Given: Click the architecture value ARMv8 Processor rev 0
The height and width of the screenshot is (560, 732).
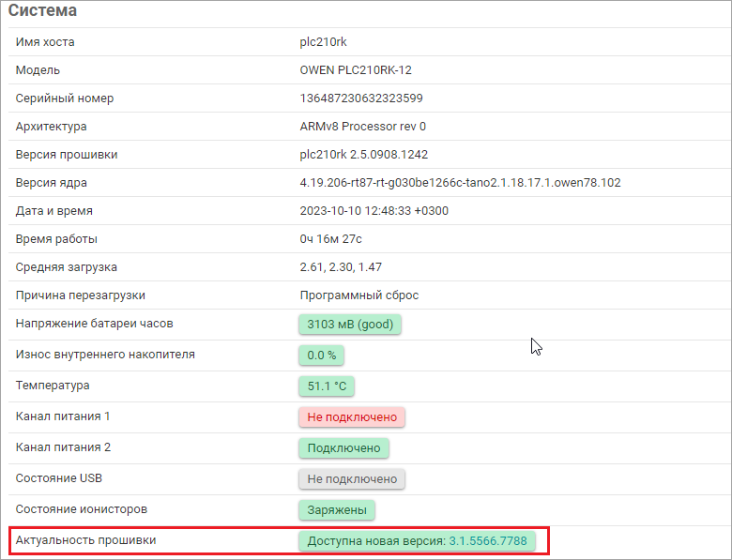Looking at the screenshot, I should click(362, 127).
